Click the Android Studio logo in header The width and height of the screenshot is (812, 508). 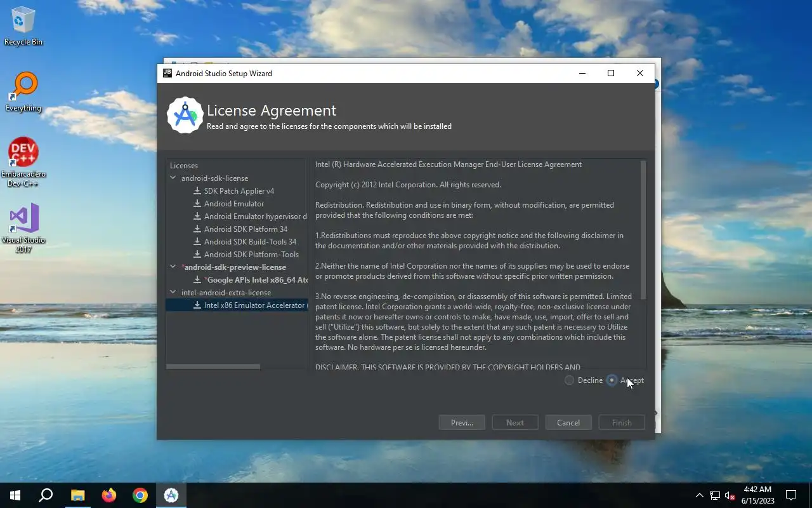pos(185,115)
